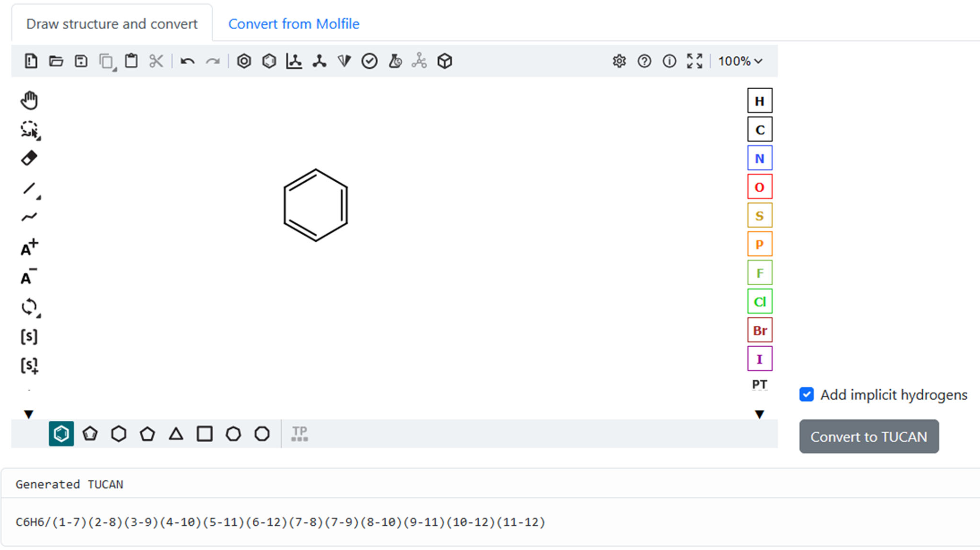Screen dimensions: 980x550
Task: Select the Cyclopentane template
Action: 147,434
